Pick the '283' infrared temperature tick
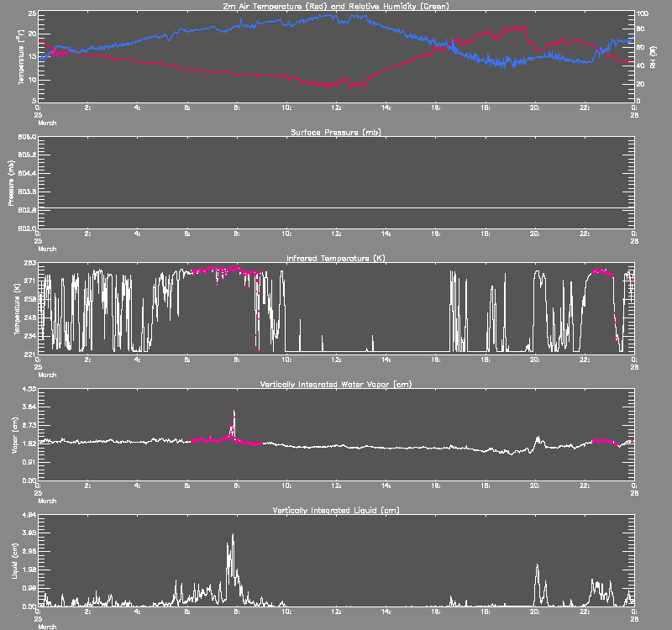This screenshot has width=672, height=630. click(31, 263)
